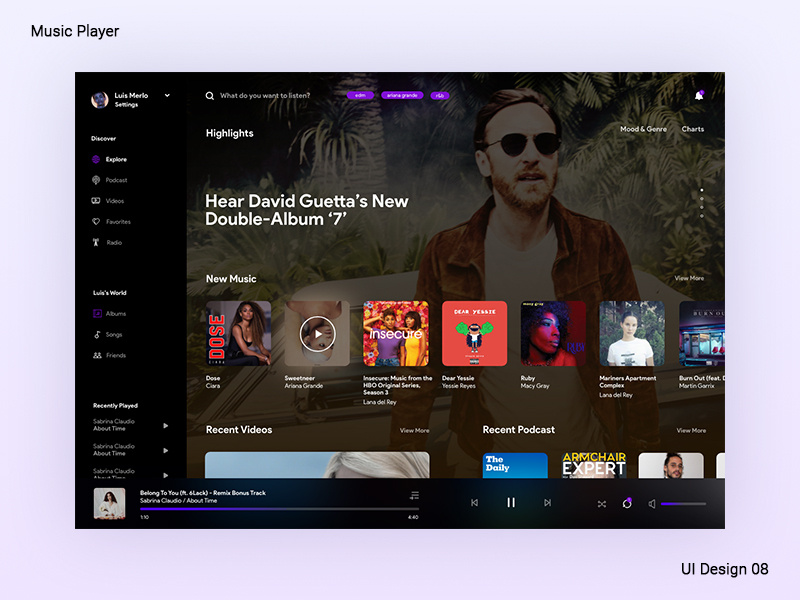Click the ariana grande search tag
Screen dimensions: 800x600
[402, 95]
